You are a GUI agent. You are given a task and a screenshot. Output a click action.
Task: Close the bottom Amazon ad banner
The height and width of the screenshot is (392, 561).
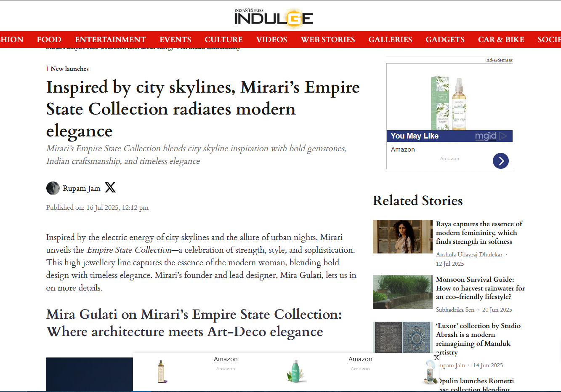pyautogui.click(x=436, y=357)
